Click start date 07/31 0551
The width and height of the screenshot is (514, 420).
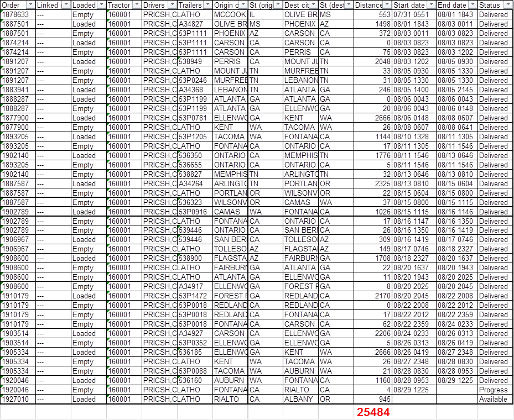pyautogui.click(x=414, y=15)
